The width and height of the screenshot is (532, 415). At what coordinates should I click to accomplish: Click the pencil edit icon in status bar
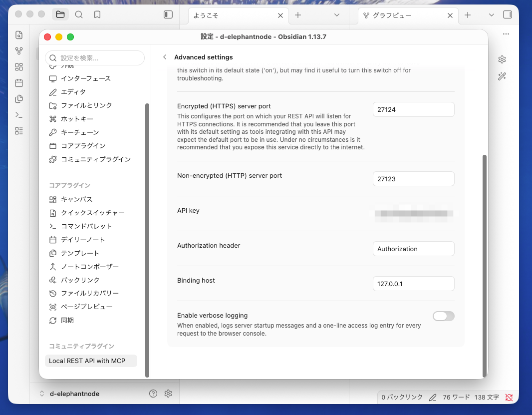pos(433,397)
